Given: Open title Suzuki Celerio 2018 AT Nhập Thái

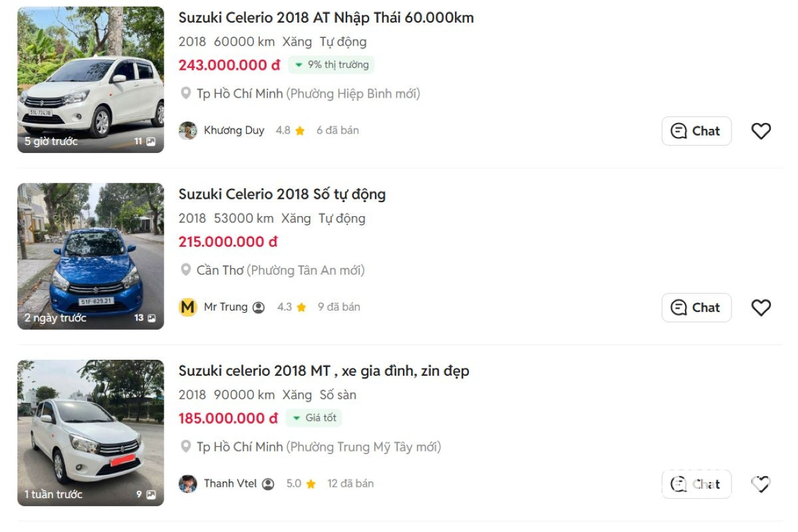Looking at the screenshot, I should tap(326, 18).
